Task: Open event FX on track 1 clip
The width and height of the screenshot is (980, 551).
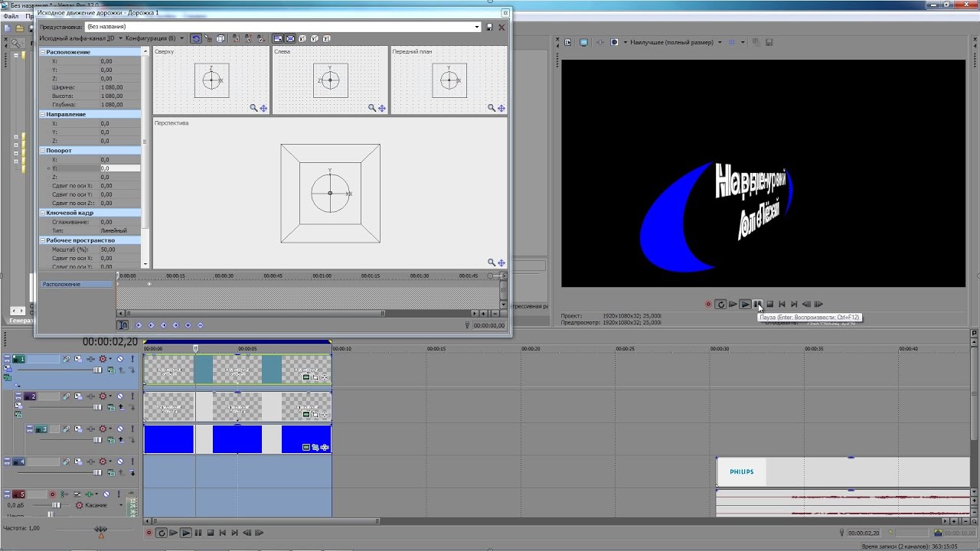Action: pyautogui.click(x=325, y=377)
